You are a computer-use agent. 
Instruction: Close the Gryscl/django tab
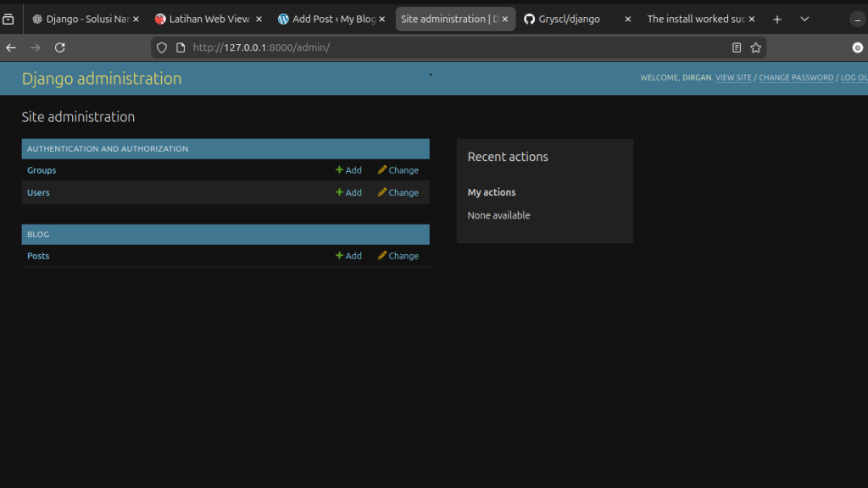(x=628, y=19)
